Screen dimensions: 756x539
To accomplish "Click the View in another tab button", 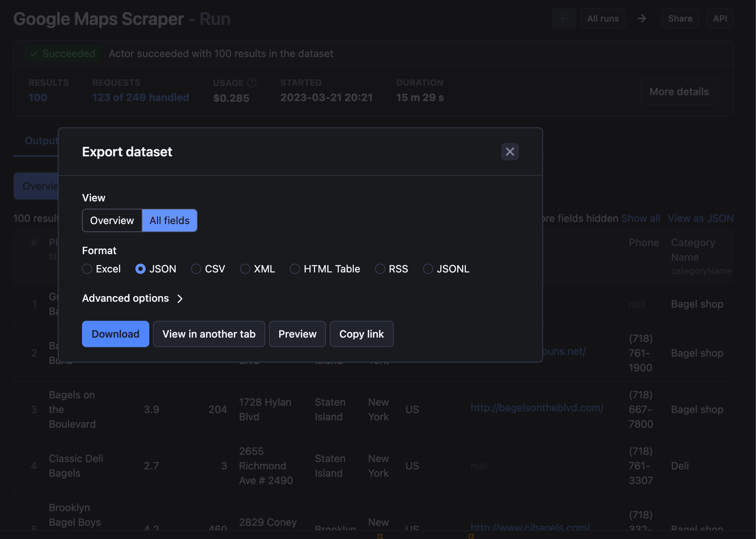I will pos(209,334).
